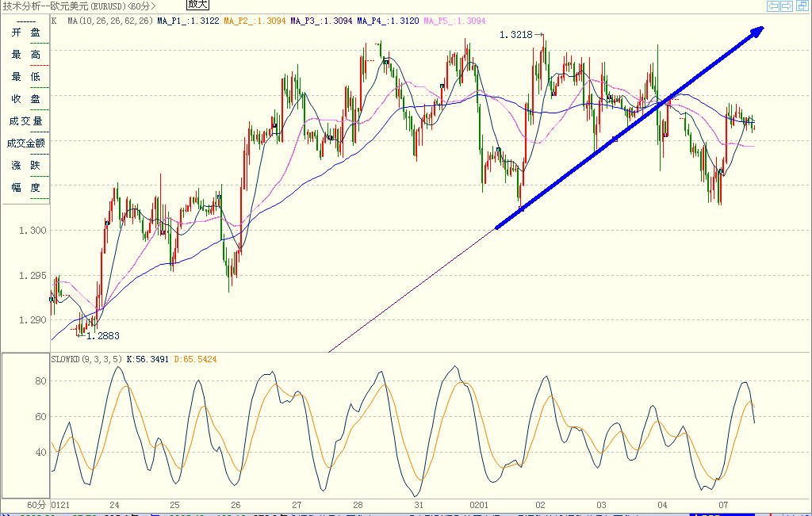Click the 28 date on time axis
This screenshot has height=516, width=812.
tap(358, 505)
